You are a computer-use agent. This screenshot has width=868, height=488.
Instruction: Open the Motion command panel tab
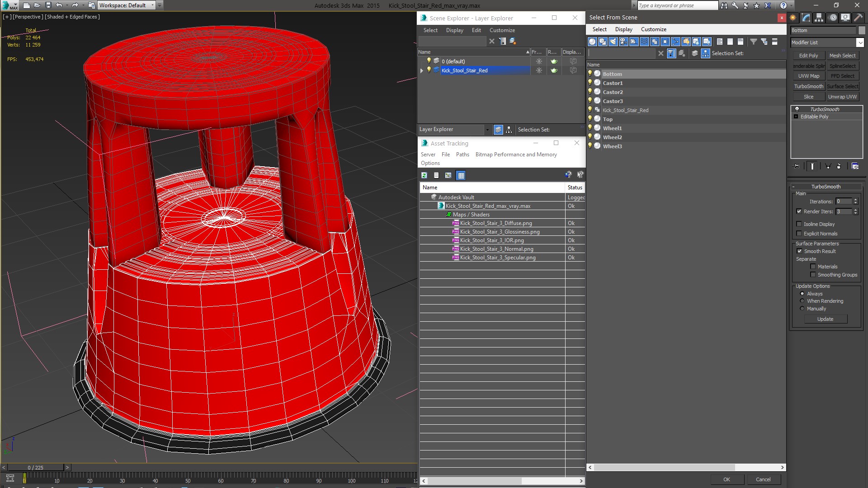click(x=832, y=18)
